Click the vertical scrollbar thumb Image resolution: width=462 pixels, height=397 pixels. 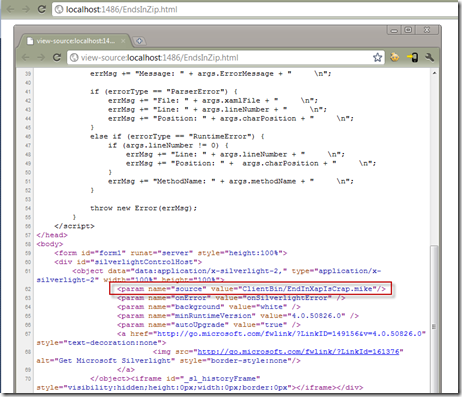434,319
